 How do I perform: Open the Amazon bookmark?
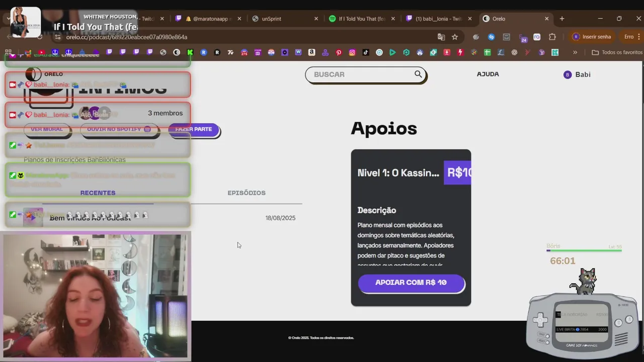click(311, 52)
